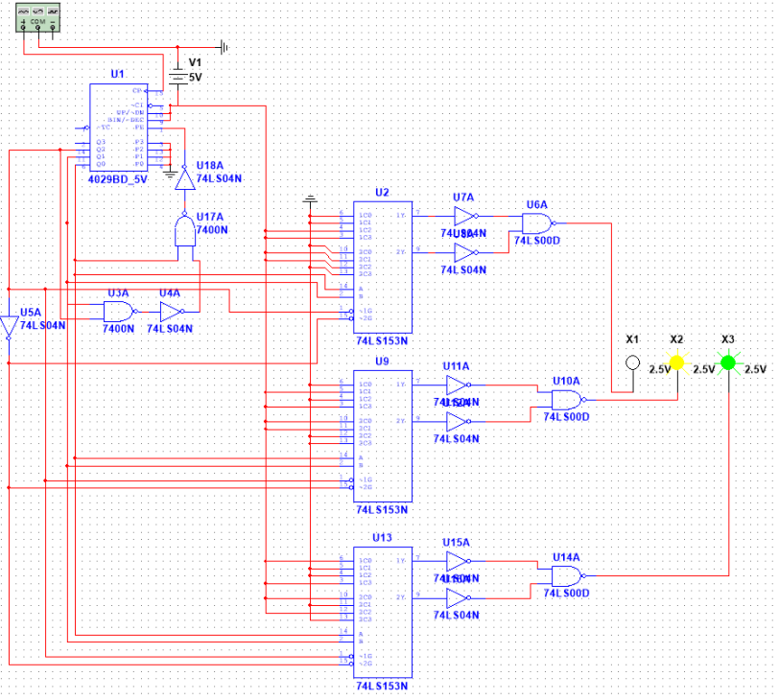Viewport: 779px width, 700px height.
Task: Select the inverter on U9 2Y output
Action: click(x=459, y=422)
